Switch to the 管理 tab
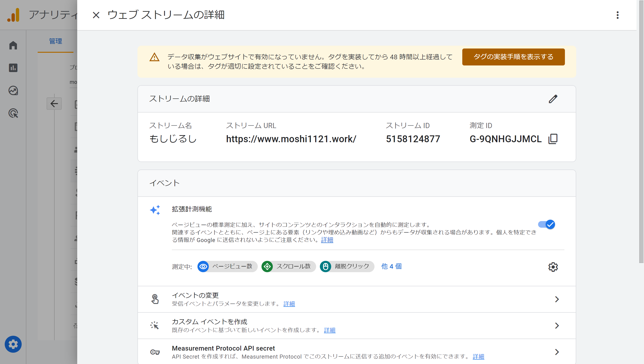The width and height of the screenshot is (644, 364). pyautogui.click(x=55, y=41)
